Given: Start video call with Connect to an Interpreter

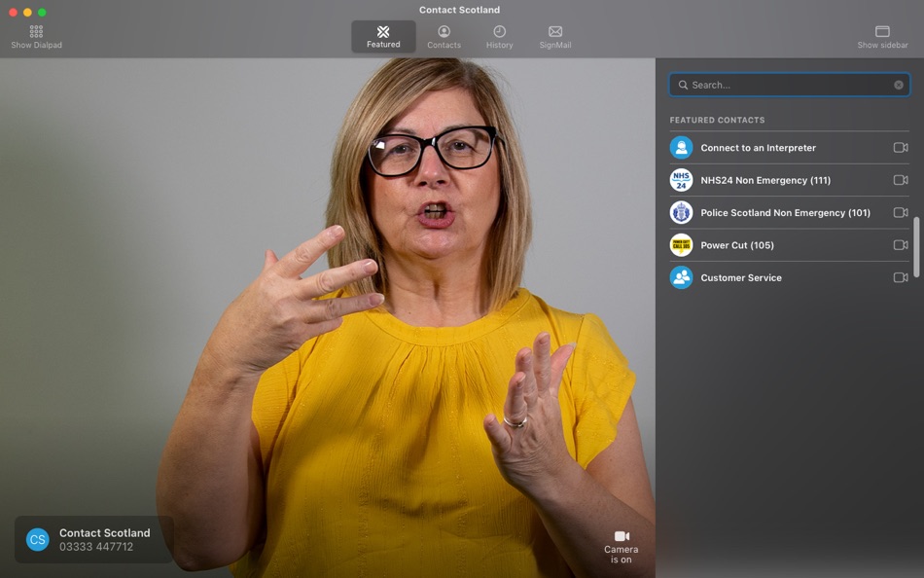Looking at the screenshot, I should coord(901,147).
